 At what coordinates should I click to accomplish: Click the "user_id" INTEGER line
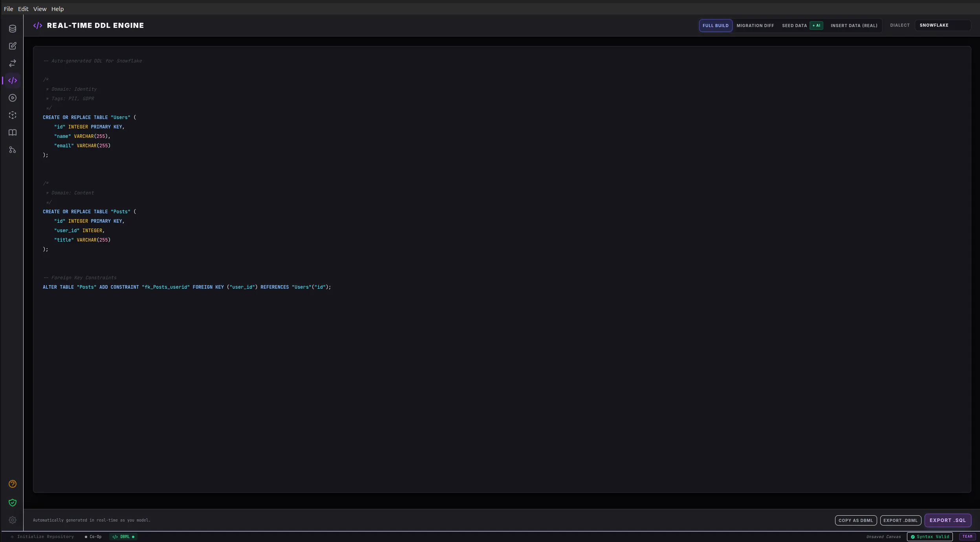coord(79,231)
